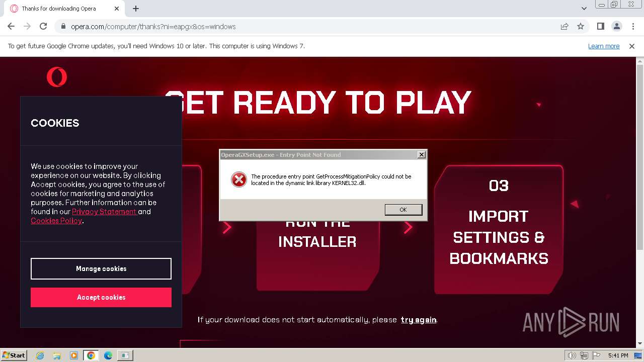This screenshot has width=644, height=362.
Task: Close the Thanks for downloading Opera tab
Action: click(x=117, y=9)
